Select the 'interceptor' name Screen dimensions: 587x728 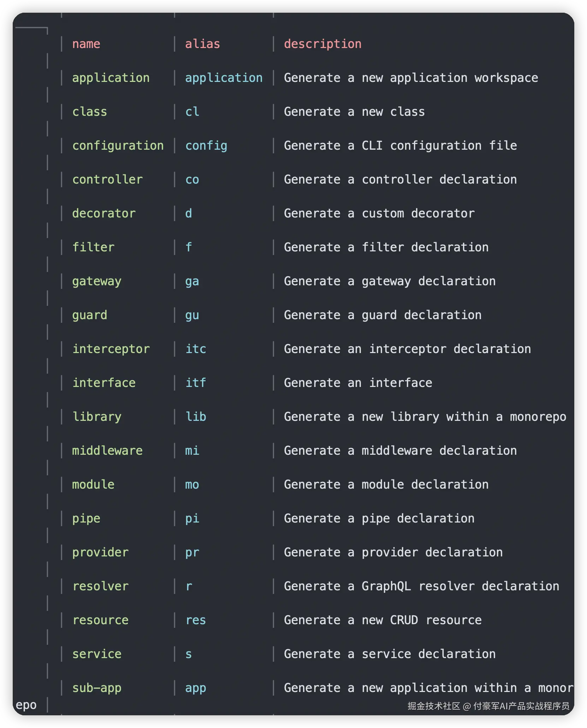[x=111, y=349]
